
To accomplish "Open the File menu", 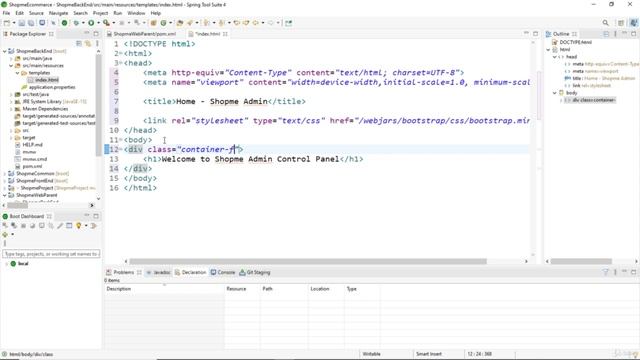I will [6, 13].
